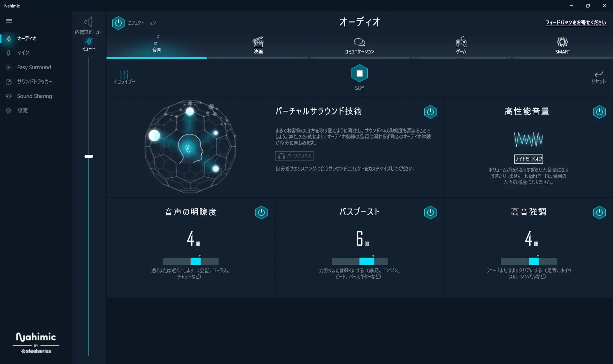Open Easy Surround in sidebar
Screen dimensions: 613x364
34,67
